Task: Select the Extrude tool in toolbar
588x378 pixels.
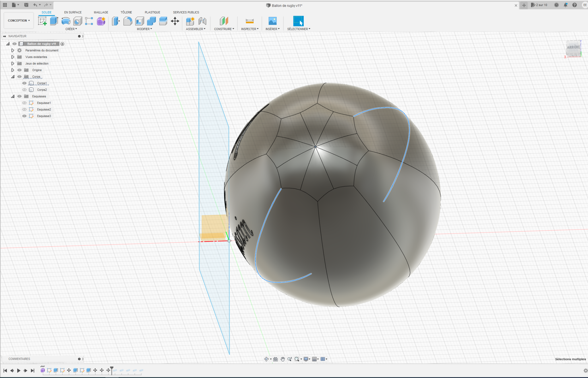Action: 54,21
